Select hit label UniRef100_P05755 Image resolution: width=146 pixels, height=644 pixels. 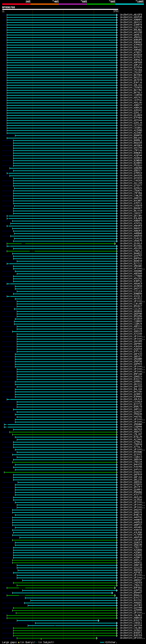131,467
